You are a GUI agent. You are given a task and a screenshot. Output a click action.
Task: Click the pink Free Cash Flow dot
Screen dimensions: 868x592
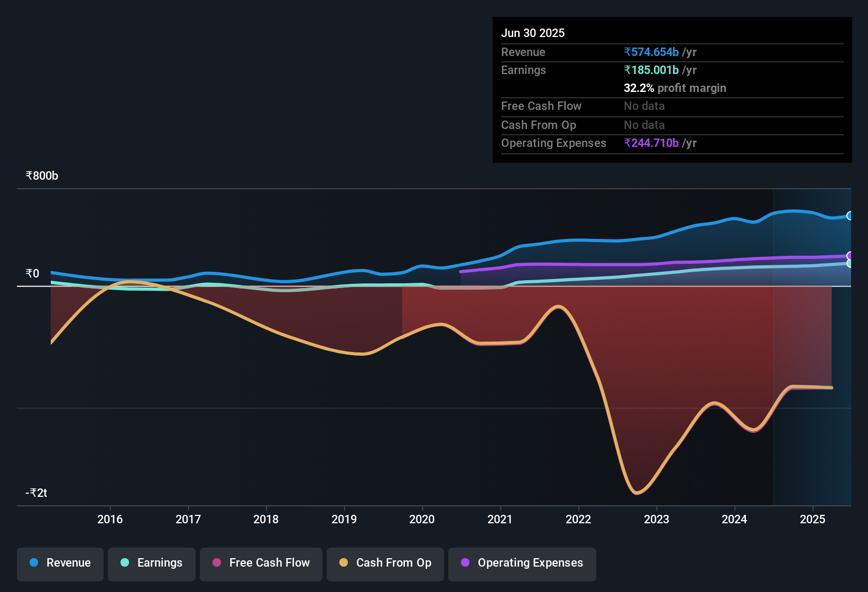[x=217, y=563]
